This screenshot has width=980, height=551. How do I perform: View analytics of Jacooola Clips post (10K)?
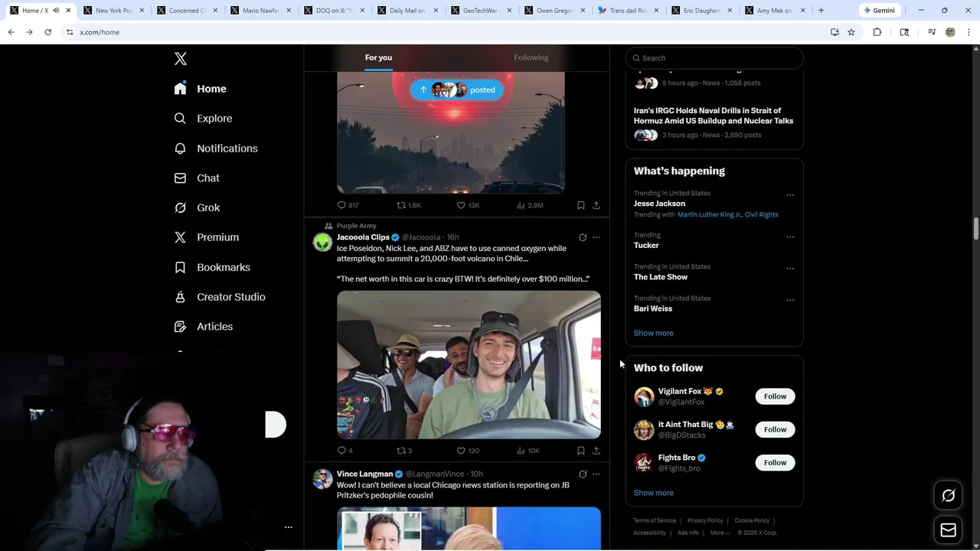(x=528, y=451)
